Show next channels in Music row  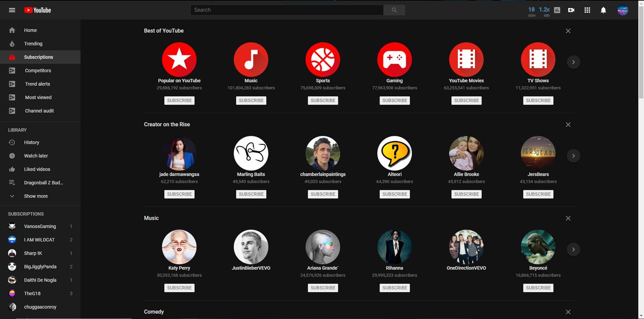[573, 249]
